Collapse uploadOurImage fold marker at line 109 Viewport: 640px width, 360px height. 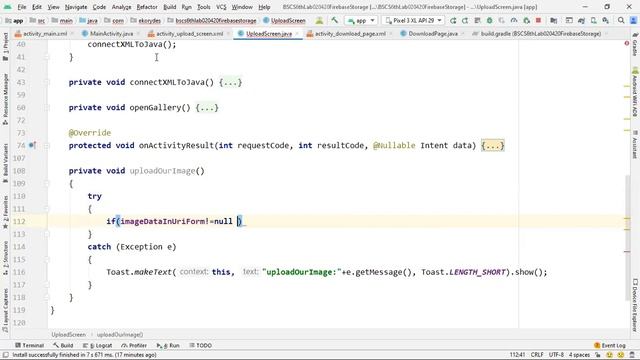(47, 184)
